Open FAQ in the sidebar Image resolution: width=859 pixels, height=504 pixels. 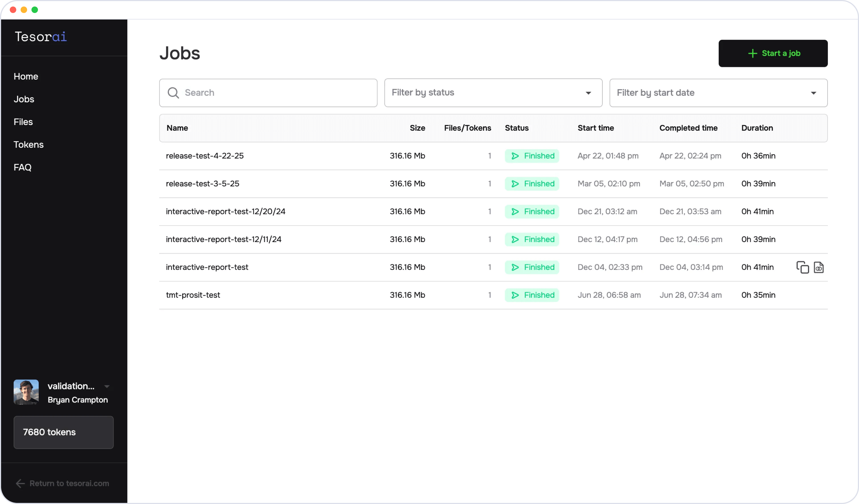click(22, 168)
